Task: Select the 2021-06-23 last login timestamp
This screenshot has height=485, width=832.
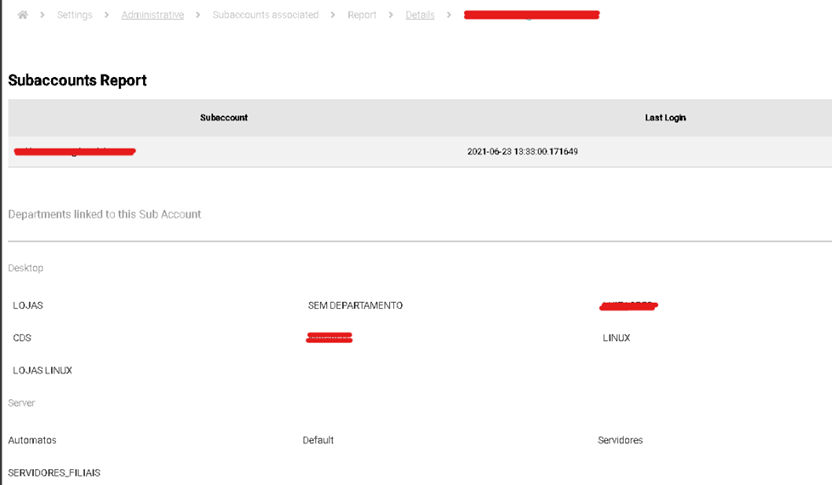Action: 523,152
